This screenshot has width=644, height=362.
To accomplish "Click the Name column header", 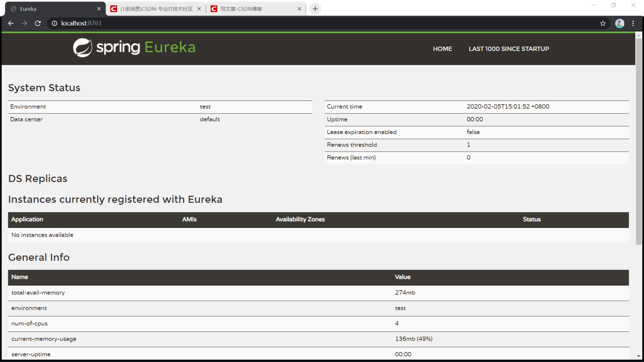I will click(19, 277).
